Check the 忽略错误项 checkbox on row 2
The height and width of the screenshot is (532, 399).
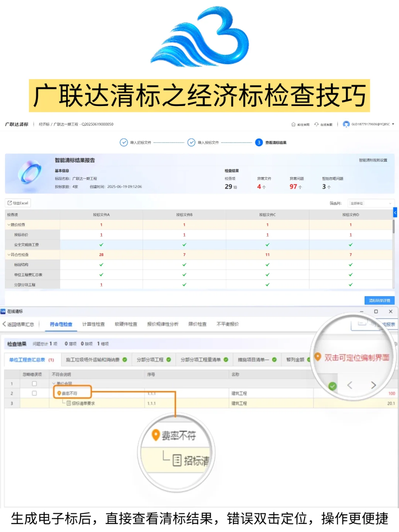click(x=34, y=393)
